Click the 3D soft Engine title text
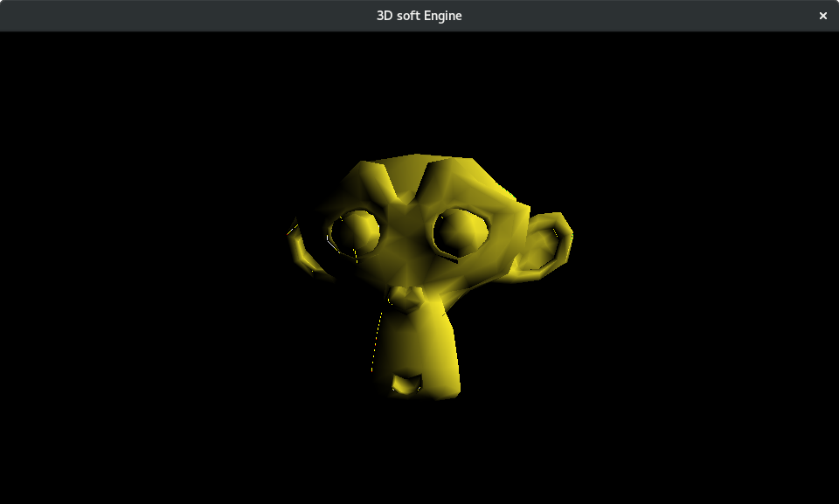 click(x=419, y=16)
